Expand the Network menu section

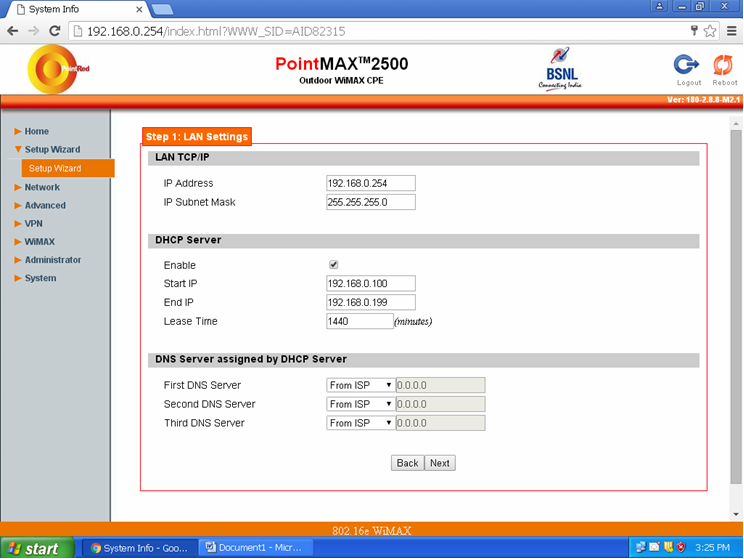tap(37, 187)
